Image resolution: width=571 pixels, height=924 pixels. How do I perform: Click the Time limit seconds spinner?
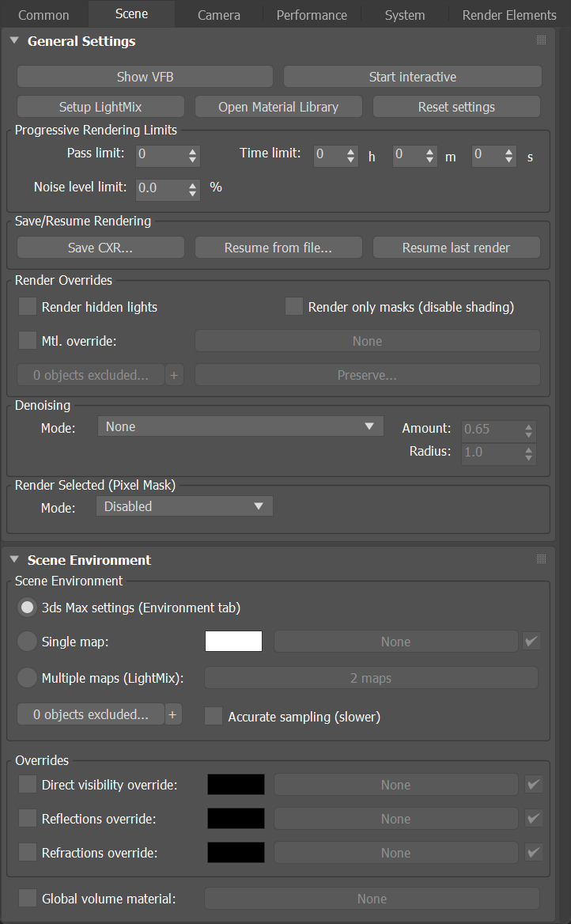coord(509,156)
